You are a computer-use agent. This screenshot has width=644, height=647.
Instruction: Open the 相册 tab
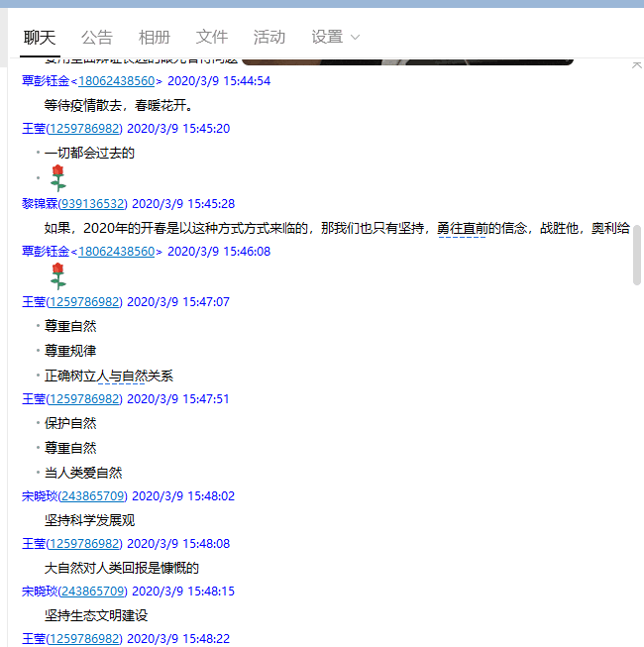pos(155,37)
